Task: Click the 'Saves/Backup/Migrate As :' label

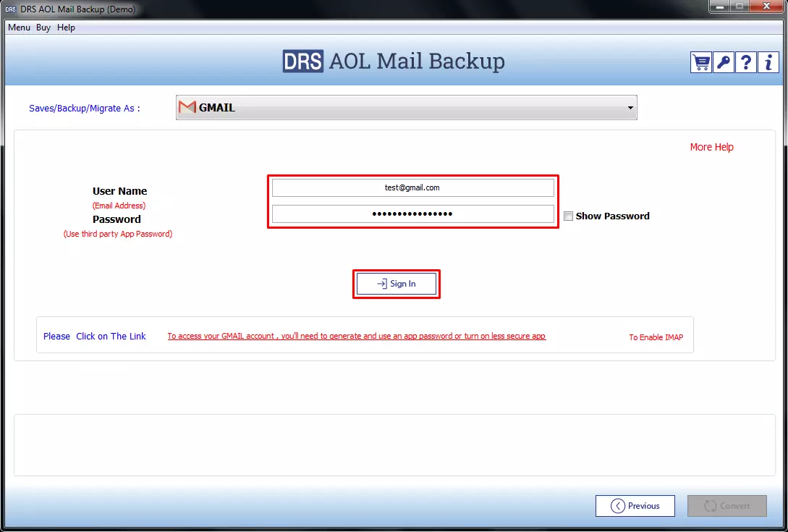Action: 85,108
